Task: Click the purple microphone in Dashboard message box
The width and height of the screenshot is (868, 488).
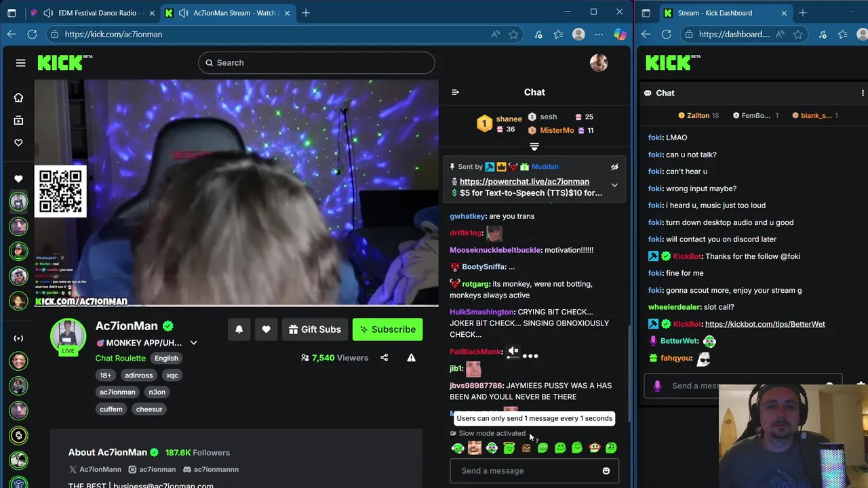Action: click(656, 386)
